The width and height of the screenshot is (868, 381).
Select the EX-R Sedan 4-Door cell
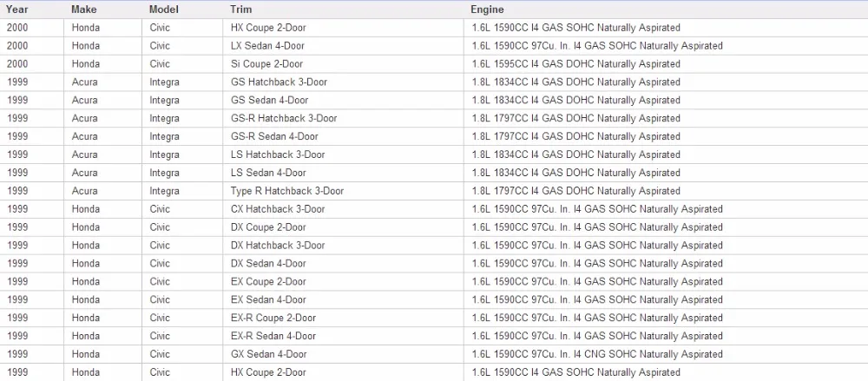pos(343,336)
